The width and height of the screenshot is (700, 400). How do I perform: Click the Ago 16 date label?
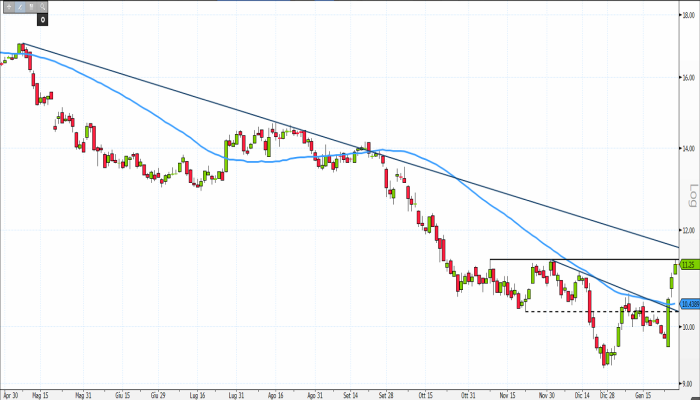275,395
